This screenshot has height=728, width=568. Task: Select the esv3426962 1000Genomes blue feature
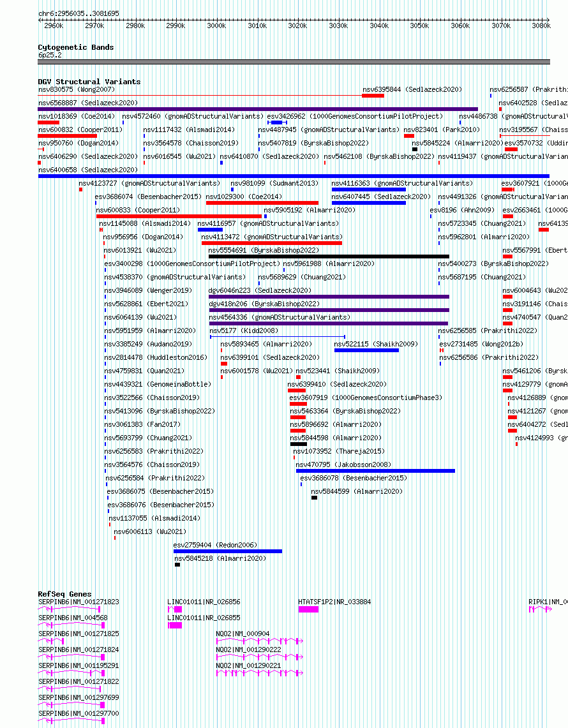click(x=277, y=122)
